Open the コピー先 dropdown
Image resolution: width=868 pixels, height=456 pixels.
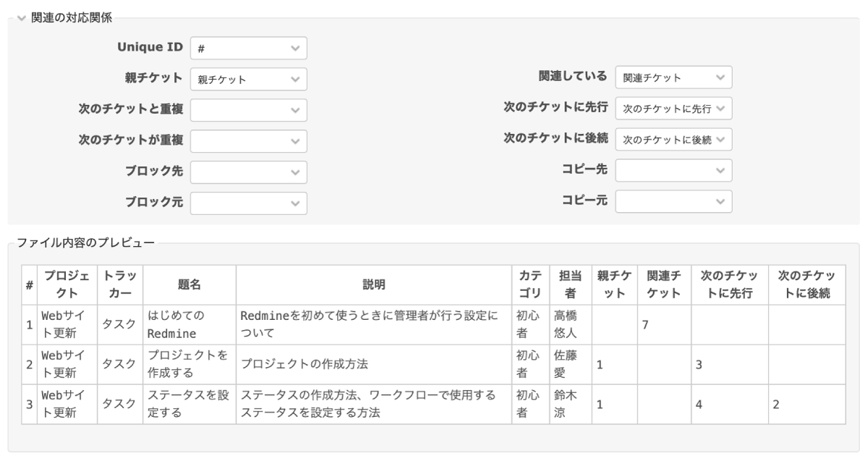(673, 170)
